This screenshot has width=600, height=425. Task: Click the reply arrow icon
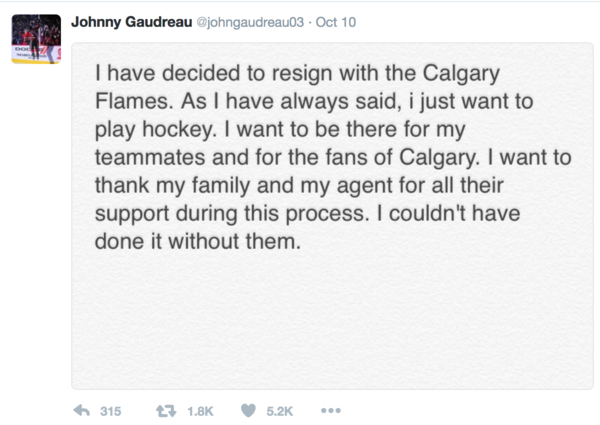82,411
